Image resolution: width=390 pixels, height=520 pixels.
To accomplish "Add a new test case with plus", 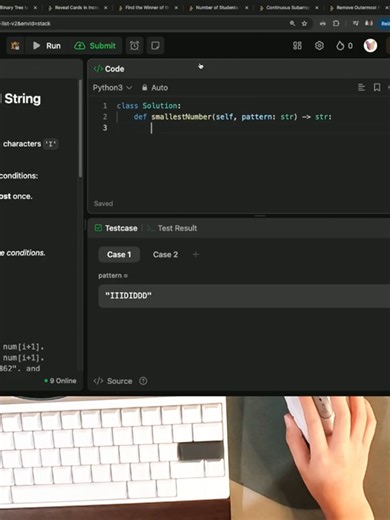I will (x=196, y=255).
